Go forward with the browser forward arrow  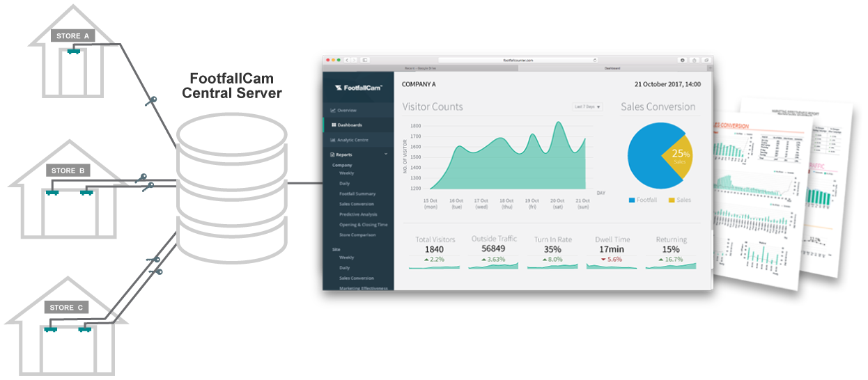354,61
